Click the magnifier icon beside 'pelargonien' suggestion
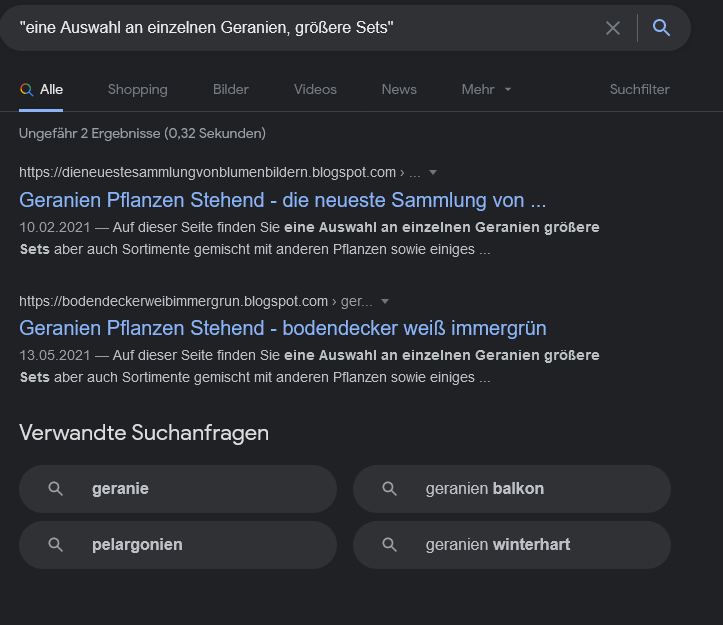 point(56,545)
